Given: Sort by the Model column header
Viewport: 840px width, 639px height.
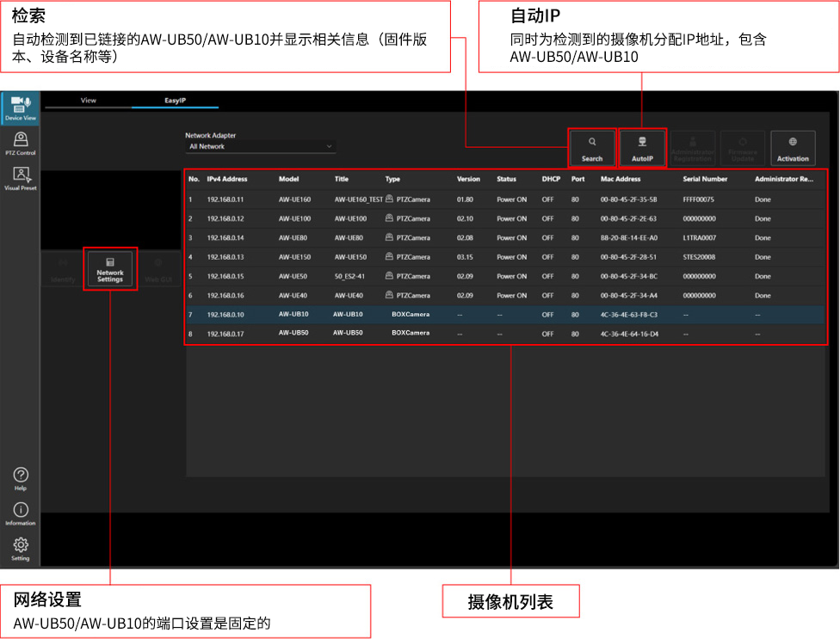Looking at the screenshot, I should pos(289,179).
